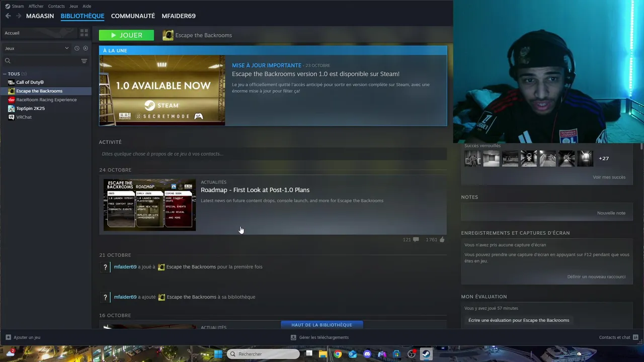Show ready-to-play games filter icon
Viewport: 644px width, 362px height.
pyautogui.click(x=86, y=48)
